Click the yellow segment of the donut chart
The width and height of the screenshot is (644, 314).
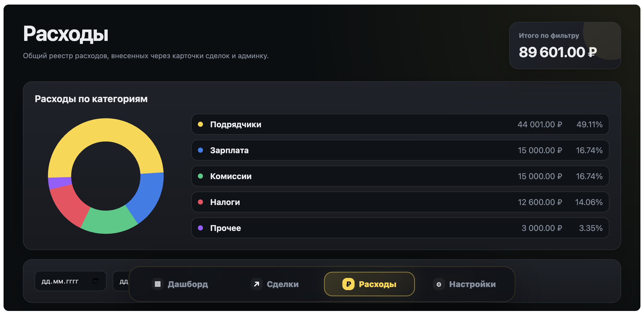point(106,130)
